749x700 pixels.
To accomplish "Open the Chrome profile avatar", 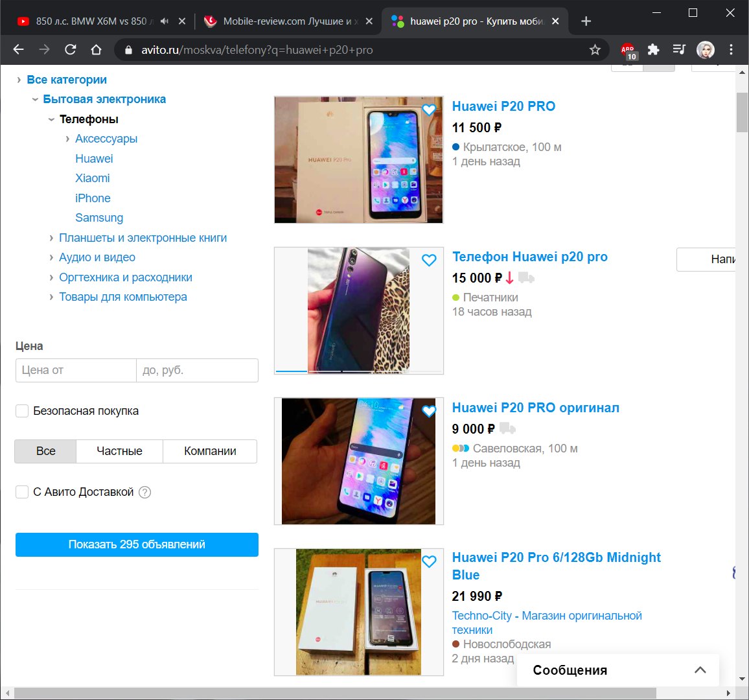I will click(705, 50).
